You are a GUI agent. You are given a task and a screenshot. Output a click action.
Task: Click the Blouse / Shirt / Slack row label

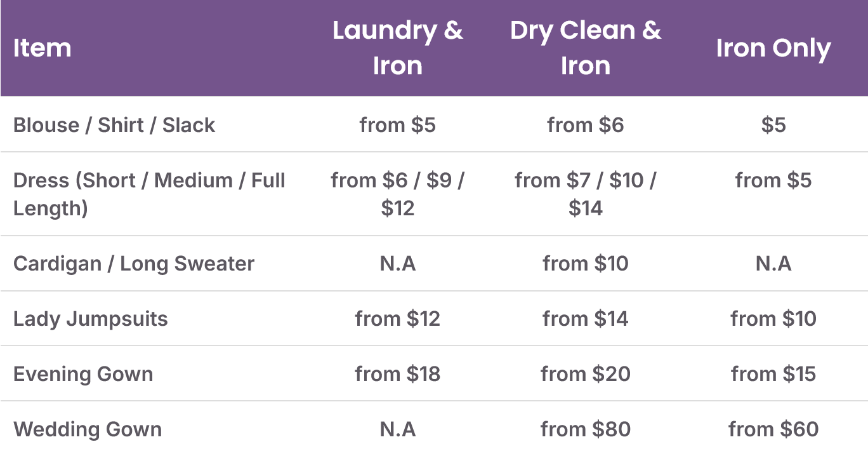[x=114, y=124]
